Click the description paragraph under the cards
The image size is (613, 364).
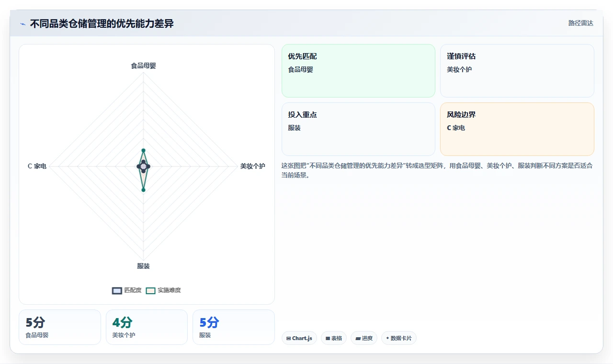coord(437,170)
